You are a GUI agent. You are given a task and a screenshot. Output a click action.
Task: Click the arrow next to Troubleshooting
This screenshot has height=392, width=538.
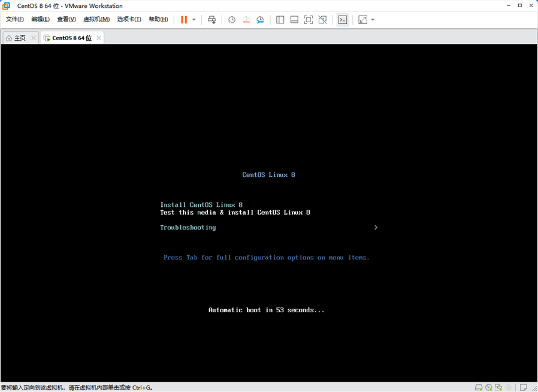[376, 228]
